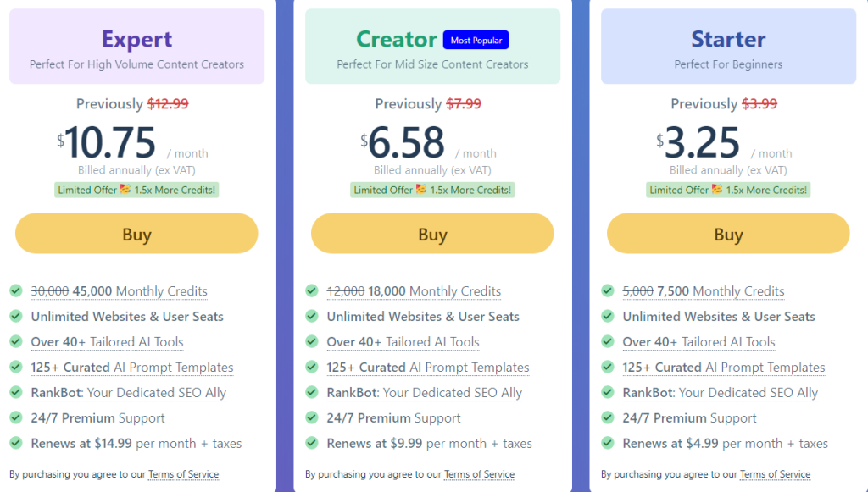The height and width of the screenshot is (492, 868).
Task: Purchase the Starter plan with Buy
Action: coord(728,234)
